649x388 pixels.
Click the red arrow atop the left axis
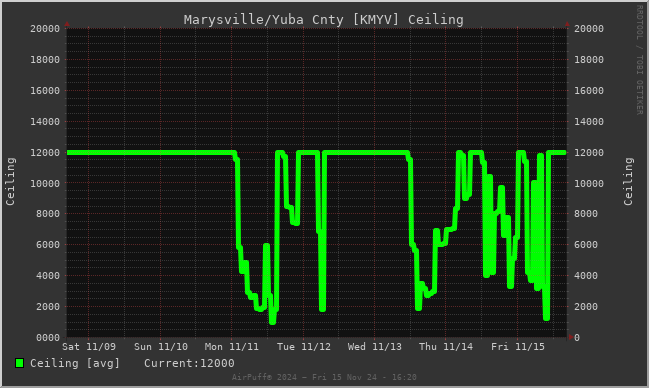pyautogui.click(x=67, y=24)
